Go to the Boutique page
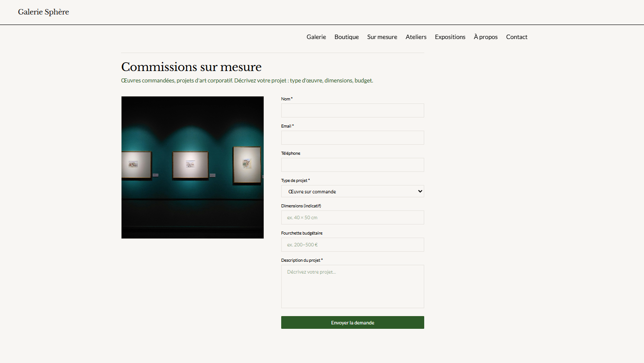This screenshot has width=644, height=363. [346, 37]
